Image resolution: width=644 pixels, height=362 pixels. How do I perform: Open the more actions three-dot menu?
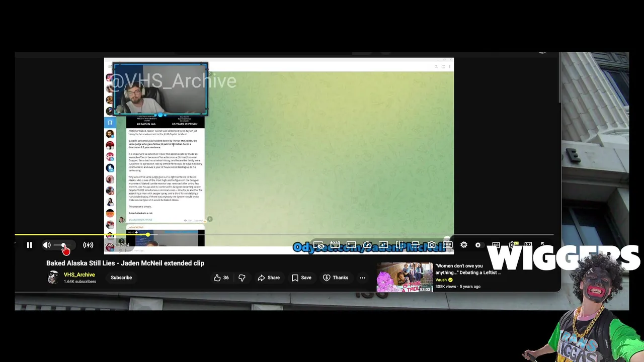pyautogui.click(x=362, y=278)
